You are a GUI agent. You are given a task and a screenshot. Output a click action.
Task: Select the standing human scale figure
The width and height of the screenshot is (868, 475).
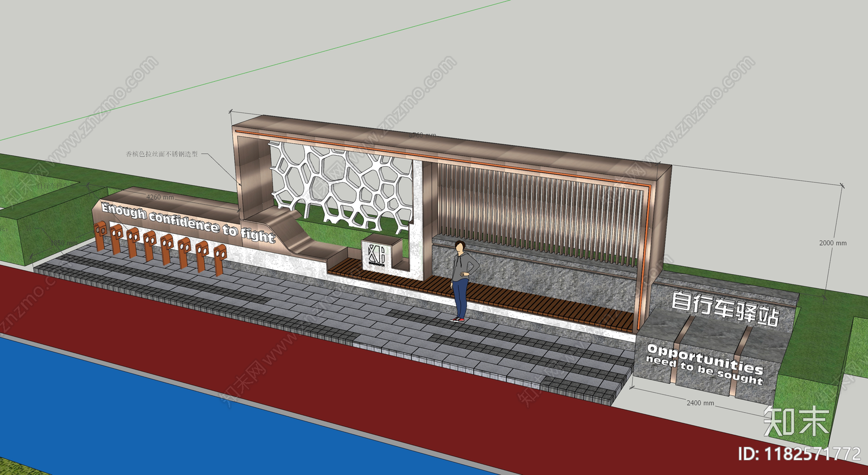[x=463, y=281]
